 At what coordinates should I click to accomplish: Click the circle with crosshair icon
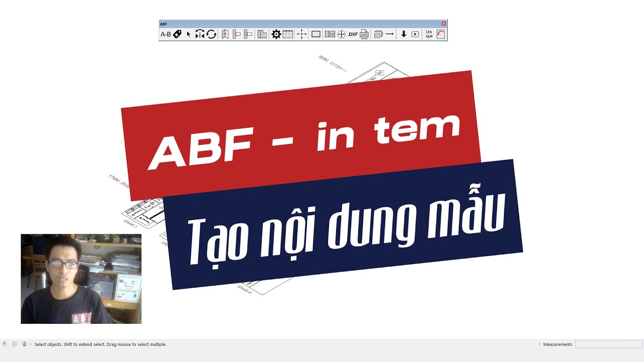coord(342,34)
